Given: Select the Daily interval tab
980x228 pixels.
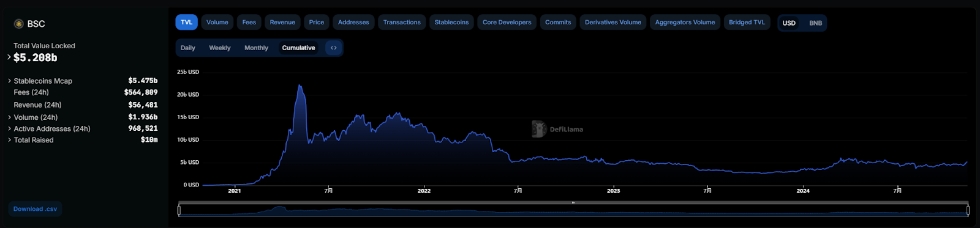Looking at the screenshot, I should coord(188,48).
